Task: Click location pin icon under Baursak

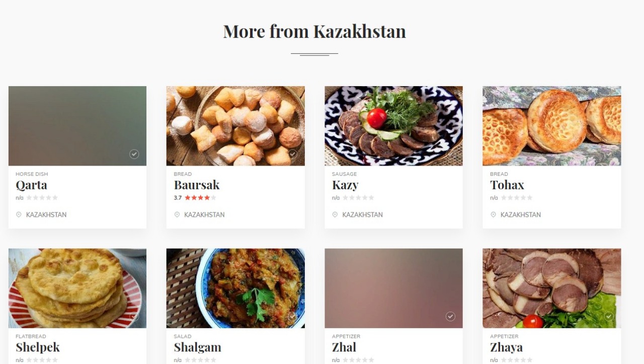Action: click(x=177, y=214)
